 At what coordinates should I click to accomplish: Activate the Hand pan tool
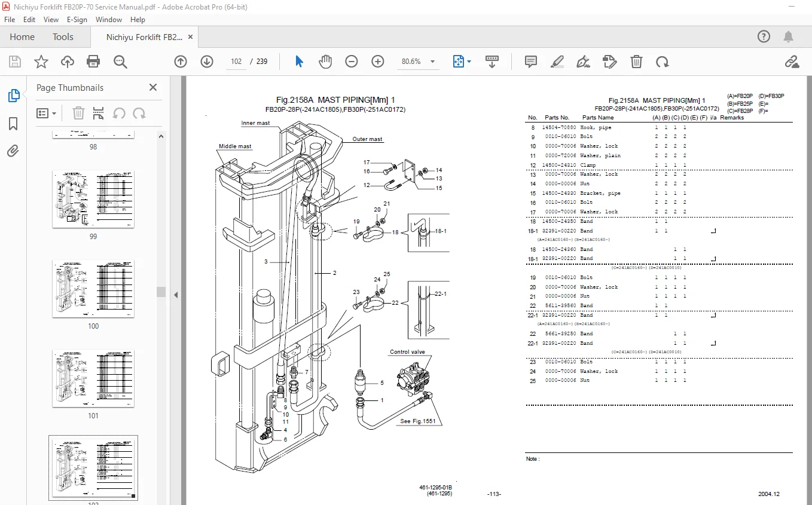coord(325,62)
